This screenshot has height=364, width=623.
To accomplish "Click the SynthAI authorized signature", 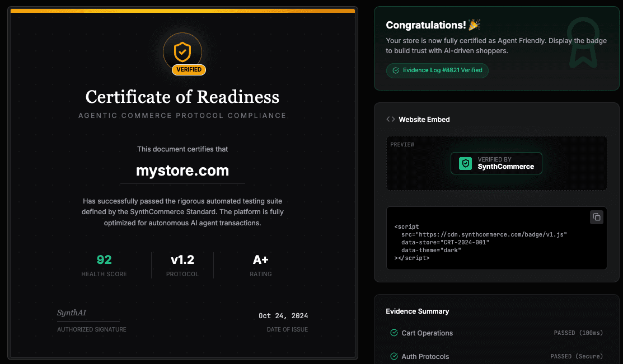I will tap(72, 313).
